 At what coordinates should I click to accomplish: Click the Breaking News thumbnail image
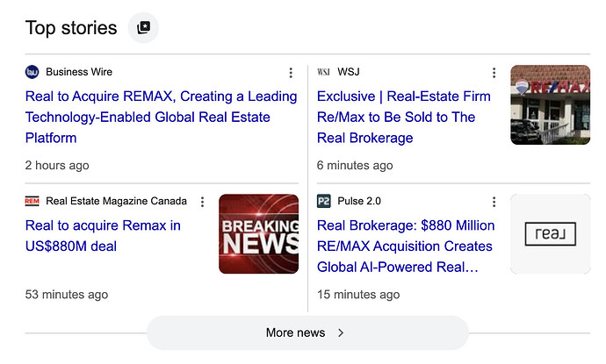pos(258,234)
